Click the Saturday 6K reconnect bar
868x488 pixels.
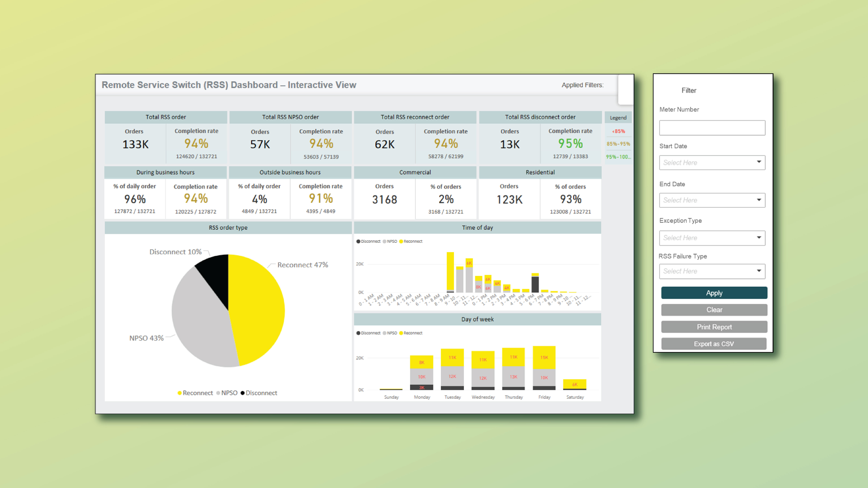[x=575, y=384]
